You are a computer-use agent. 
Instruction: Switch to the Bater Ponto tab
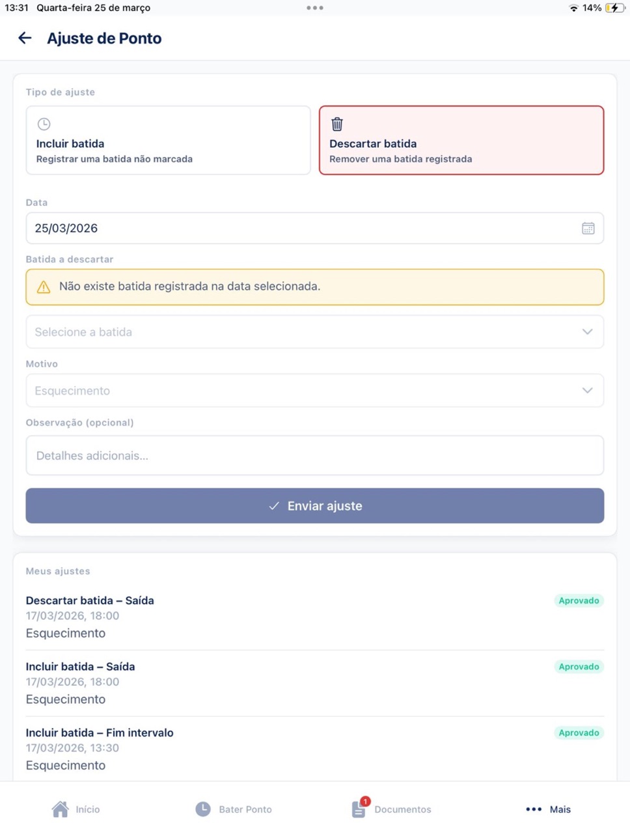click(x=234, y=809)
